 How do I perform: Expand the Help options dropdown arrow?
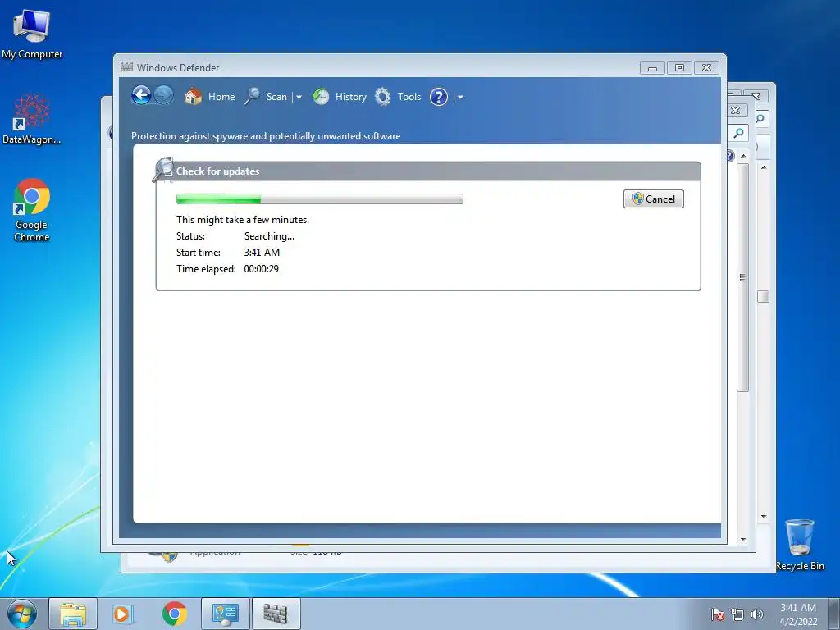click(460, 97)
